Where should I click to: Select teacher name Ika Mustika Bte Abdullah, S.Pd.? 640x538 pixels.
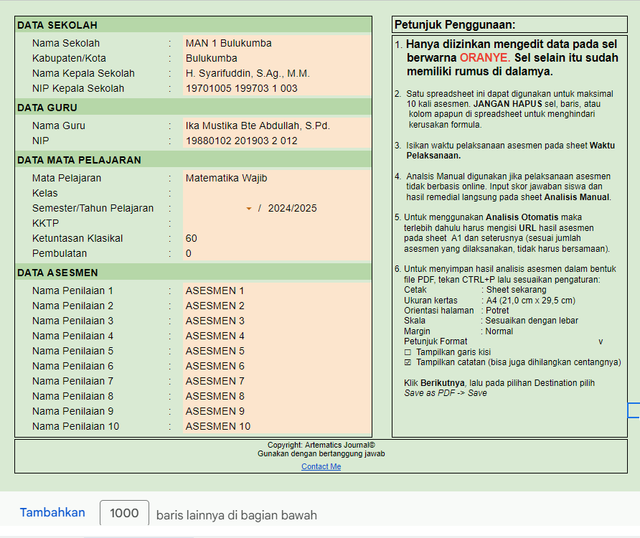277,126
